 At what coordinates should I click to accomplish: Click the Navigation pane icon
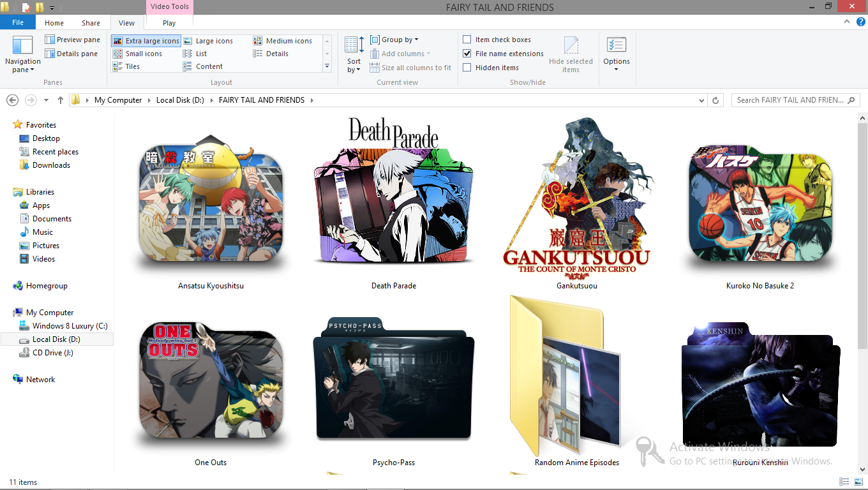click(22, 46)
